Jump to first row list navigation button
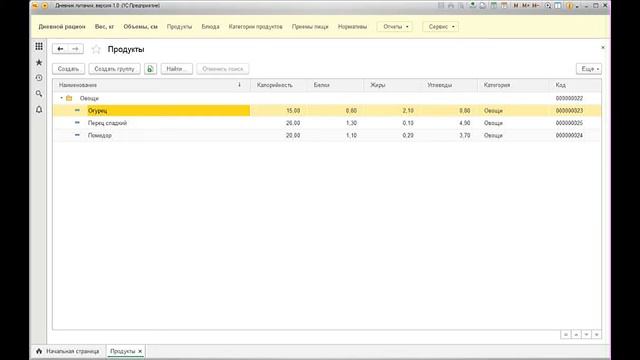This screenshot has height=360, width=640. pos(566,335)
